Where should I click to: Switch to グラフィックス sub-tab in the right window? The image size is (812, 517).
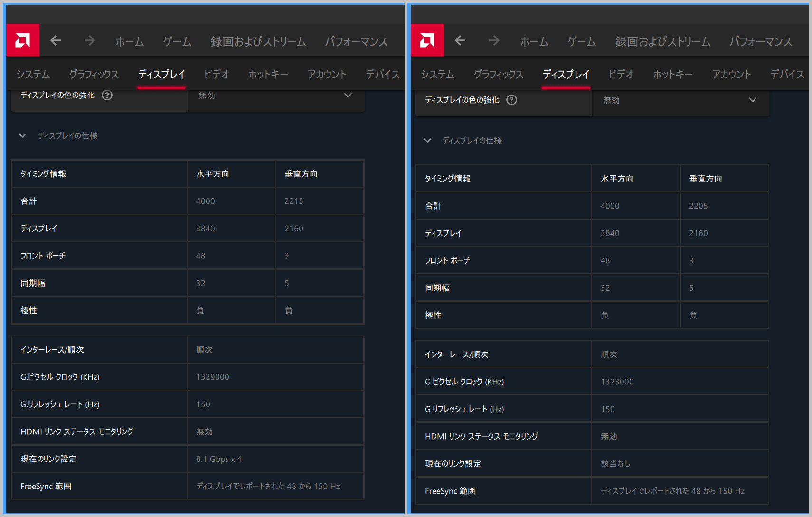click(498, 74)
